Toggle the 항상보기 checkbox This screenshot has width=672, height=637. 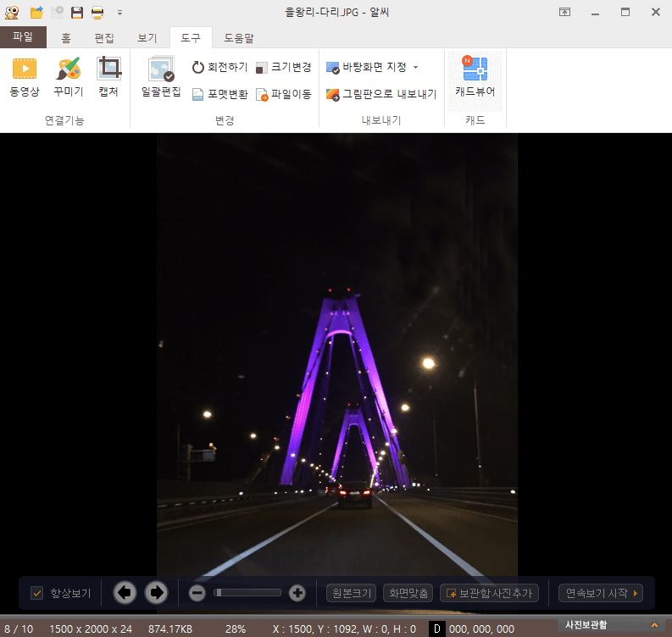tap(37, 593)
